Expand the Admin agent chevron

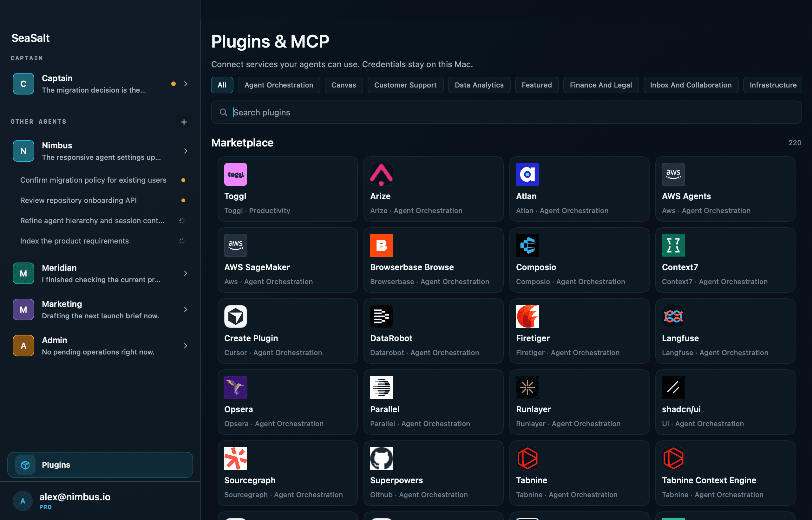tap(186, 345)
